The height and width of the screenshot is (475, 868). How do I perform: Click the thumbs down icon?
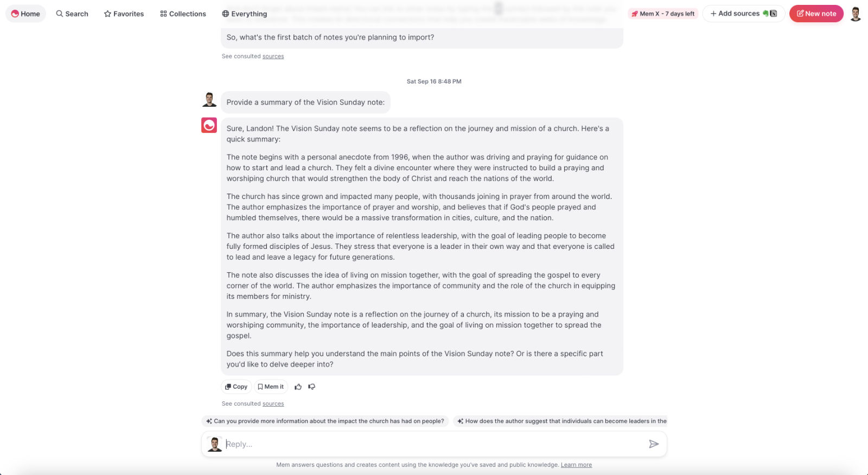(x=312, y=387)
